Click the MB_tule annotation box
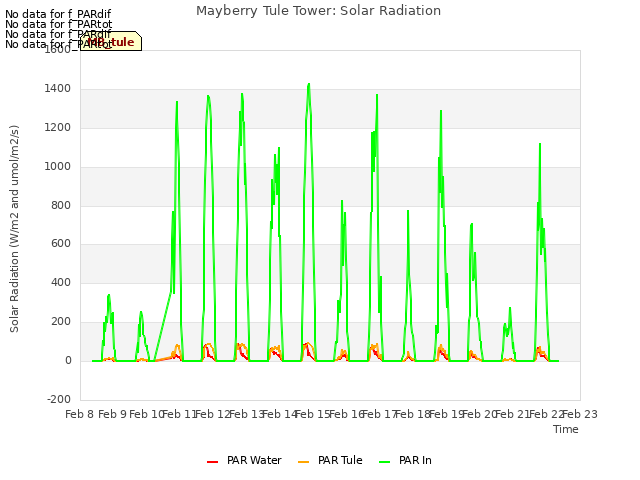 point(111,41)
